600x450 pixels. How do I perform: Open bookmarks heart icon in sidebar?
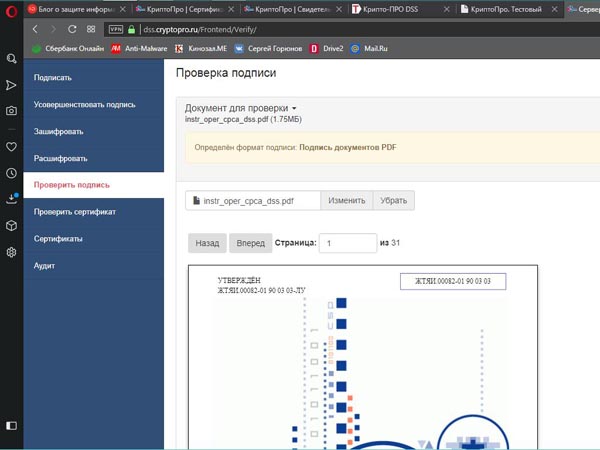pyautogui.click(x=11, y=147)
